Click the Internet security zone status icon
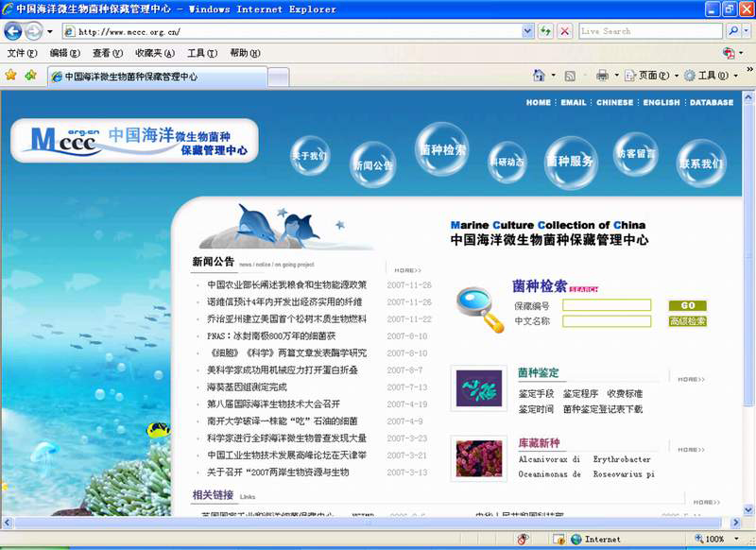 coord(576,539)
